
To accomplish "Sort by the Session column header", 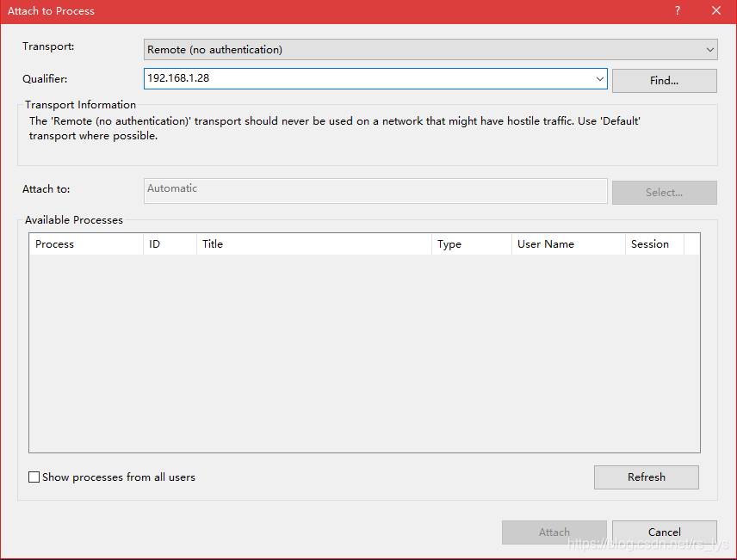I will [654, 243].
